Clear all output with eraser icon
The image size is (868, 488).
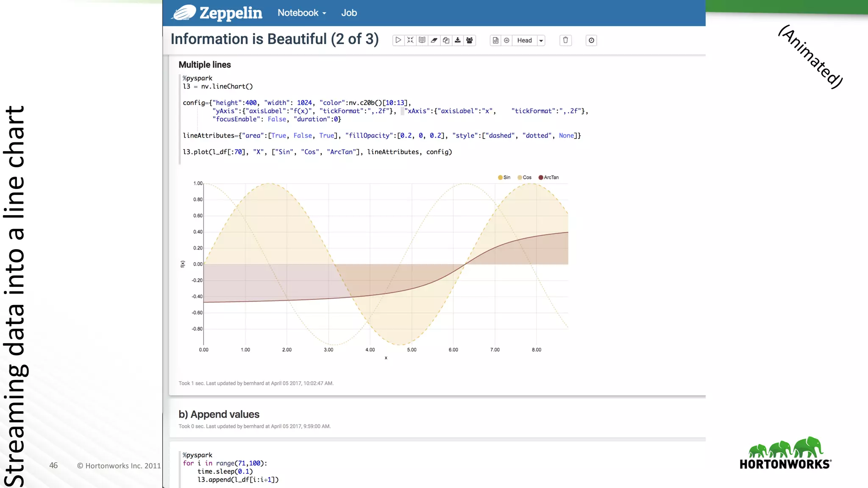point(434,40)
